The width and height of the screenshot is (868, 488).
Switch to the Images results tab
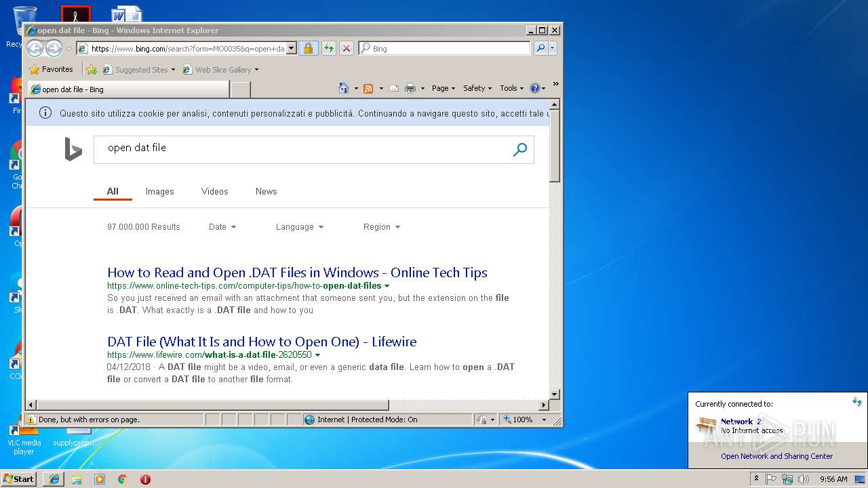160,192
